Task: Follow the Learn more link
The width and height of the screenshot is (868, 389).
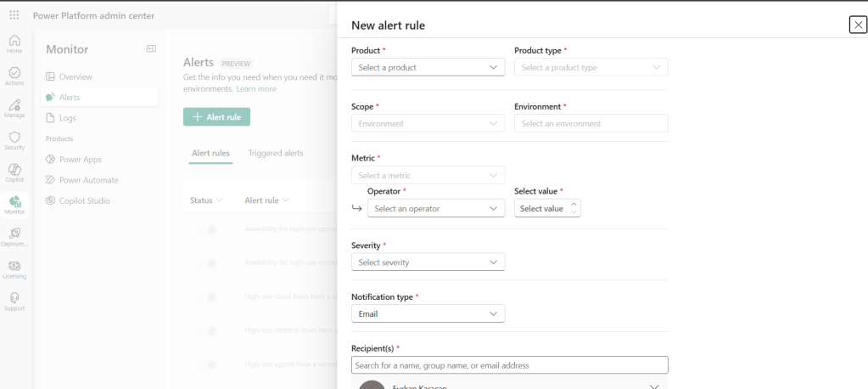Action: click(256, 89)
